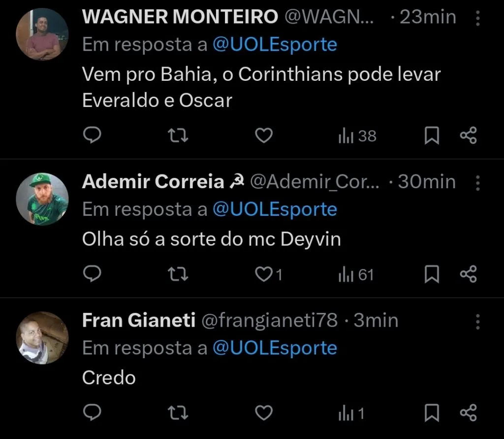This screenshot has height=439, width=504.
Task: Open the more options menu on Ademir's tweet
Action: [x=477, y=182]
